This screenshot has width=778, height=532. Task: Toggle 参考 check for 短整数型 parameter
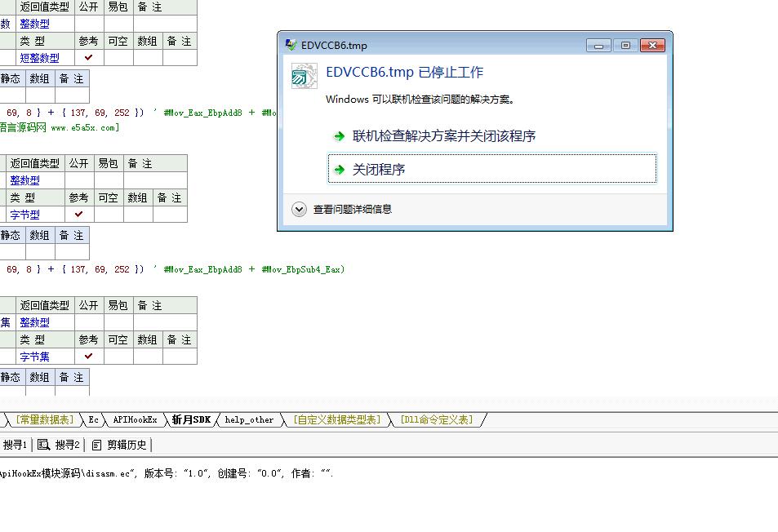click(x=89, y=57)
